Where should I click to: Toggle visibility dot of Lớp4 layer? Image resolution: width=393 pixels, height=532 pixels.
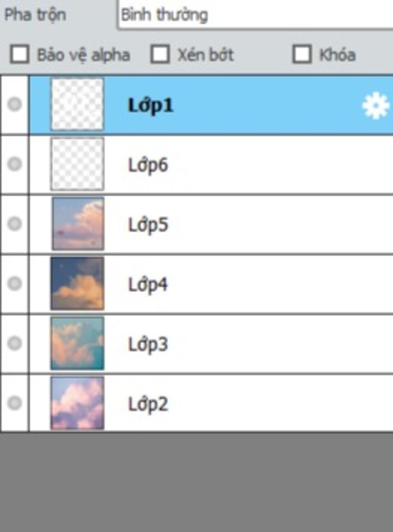(x=15, y=284)
